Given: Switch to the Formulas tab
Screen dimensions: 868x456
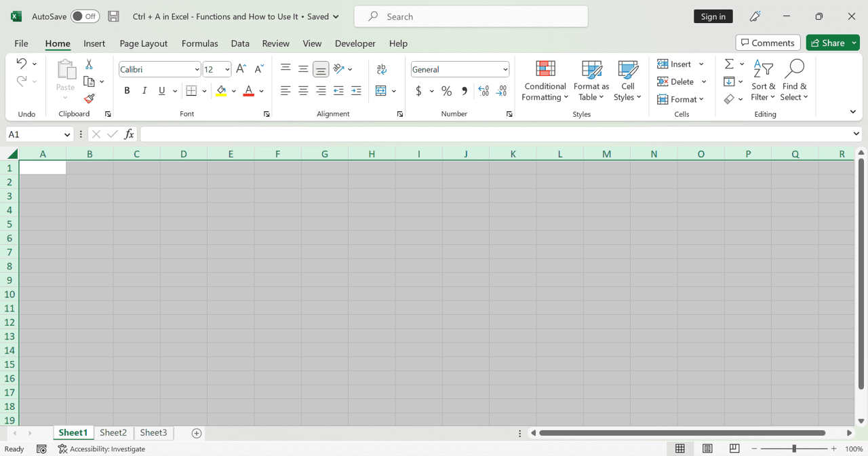Looking at the screenshot, I should 200,43.
